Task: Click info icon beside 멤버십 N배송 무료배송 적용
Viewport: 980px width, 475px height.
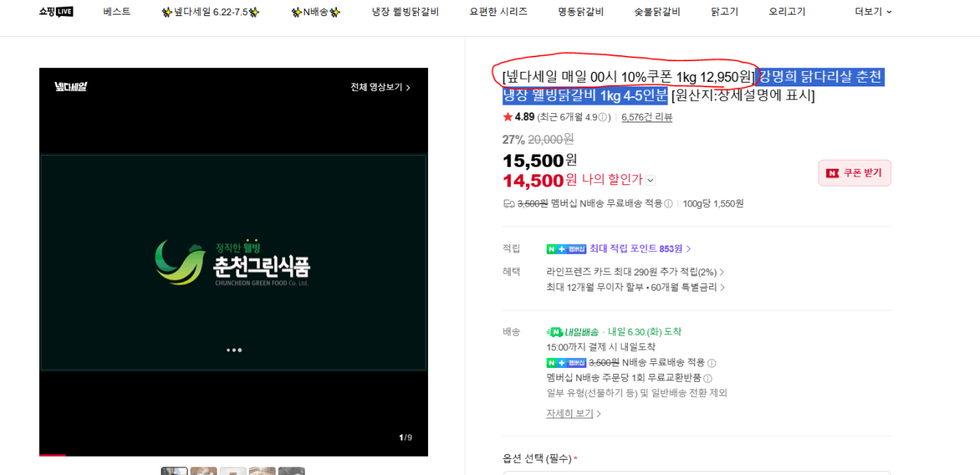Action: click(x=668, y=203)
